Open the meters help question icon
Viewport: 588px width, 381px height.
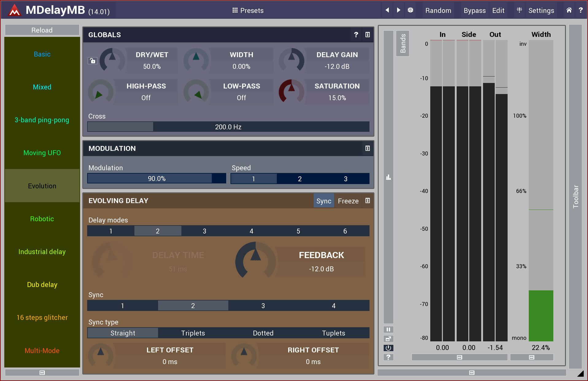(x=389, y=357)
